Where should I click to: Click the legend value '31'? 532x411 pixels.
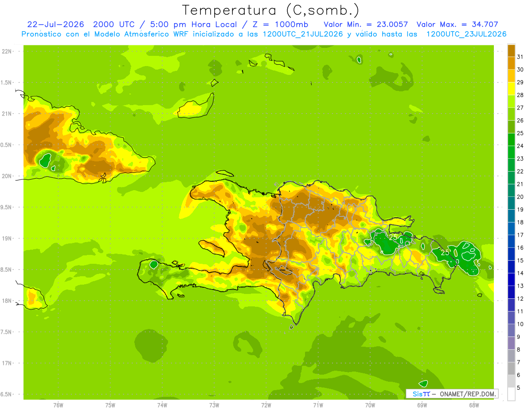tap(520, 57)
